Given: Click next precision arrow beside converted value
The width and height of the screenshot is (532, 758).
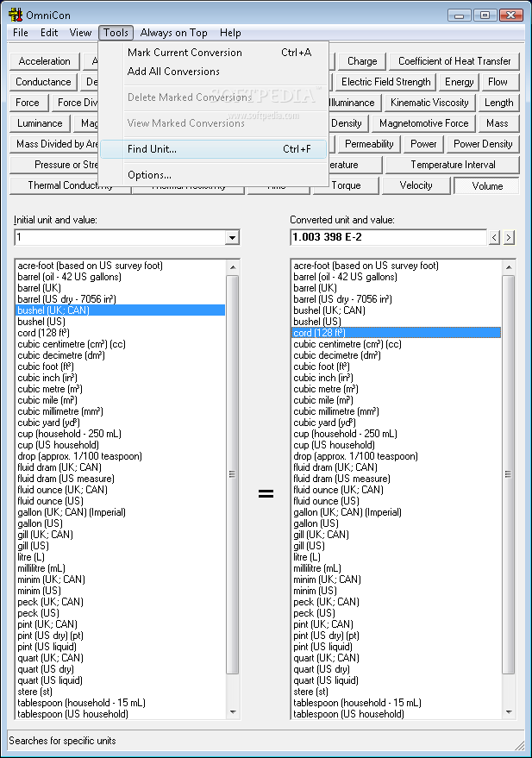Looking at the screenshot, I should pos(509,237).
